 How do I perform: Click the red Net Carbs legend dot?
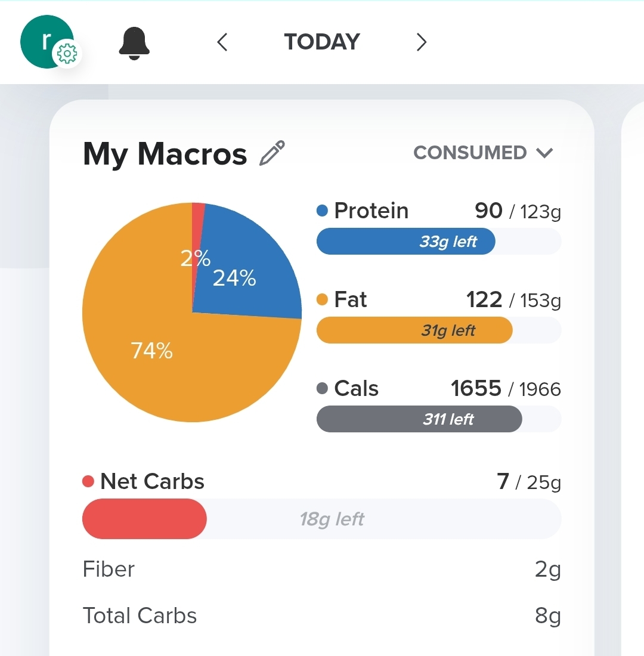click(x=89, y=482)
